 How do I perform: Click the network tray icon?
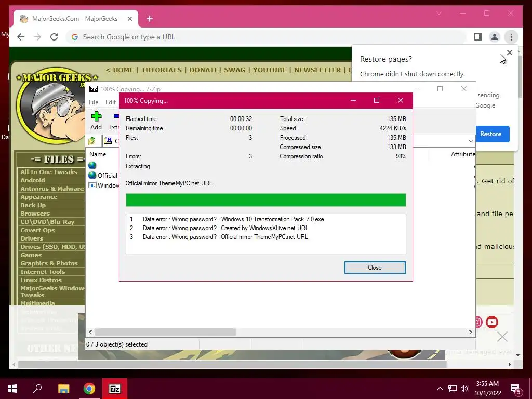(453, 389)
